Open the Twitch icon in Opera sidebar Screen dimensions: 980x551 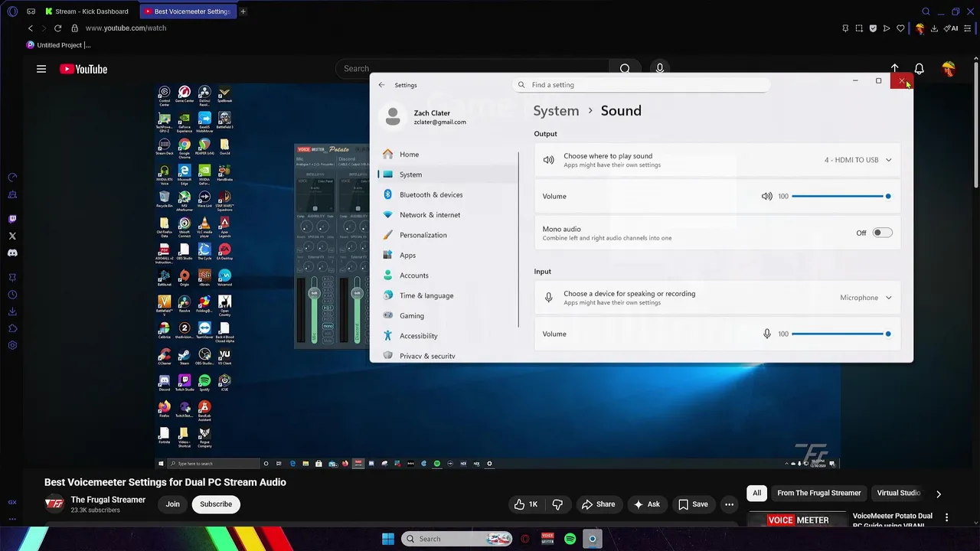click(12, 220)
